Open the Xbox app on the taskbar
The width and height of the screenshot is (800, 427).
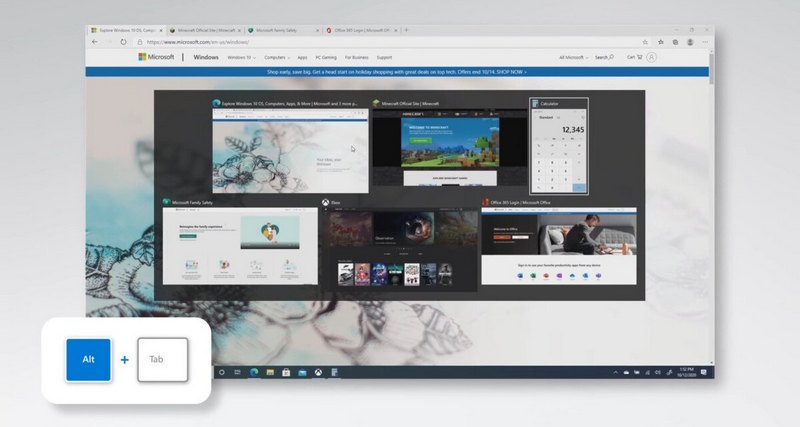pyautogui.click(x=318, y=372)
